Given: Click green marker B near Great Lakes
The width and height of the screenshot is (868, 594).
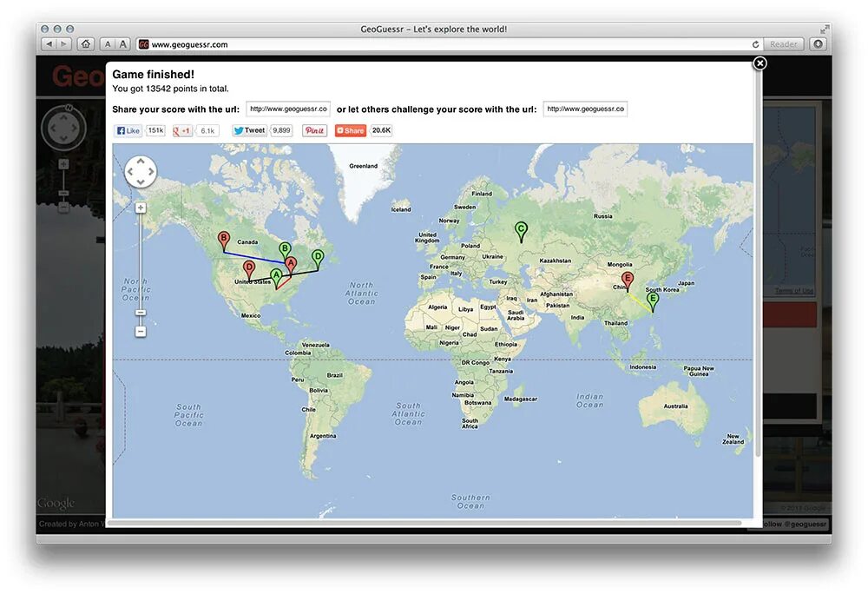Looking at the screenshot, I should 285,251.
